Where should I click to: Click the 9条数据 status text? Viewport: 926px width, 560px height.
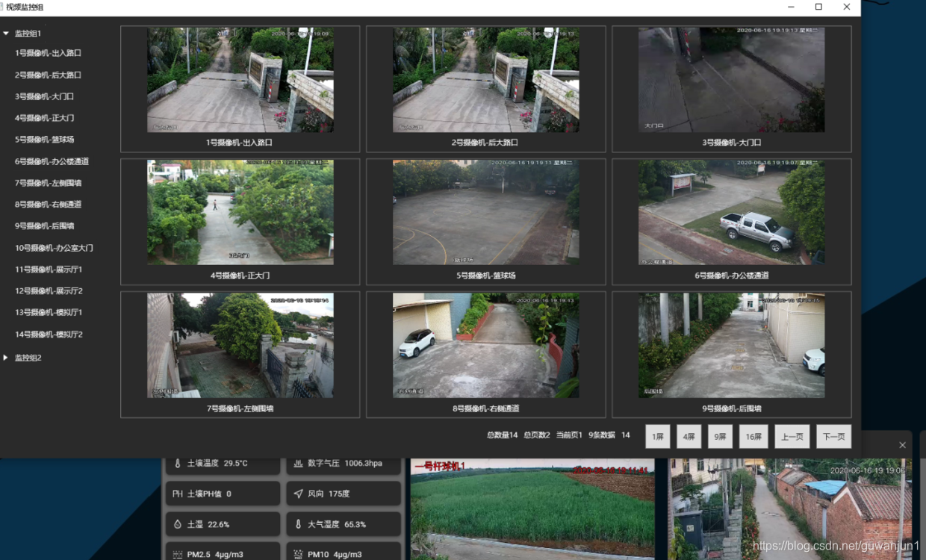tap(602, 435)
